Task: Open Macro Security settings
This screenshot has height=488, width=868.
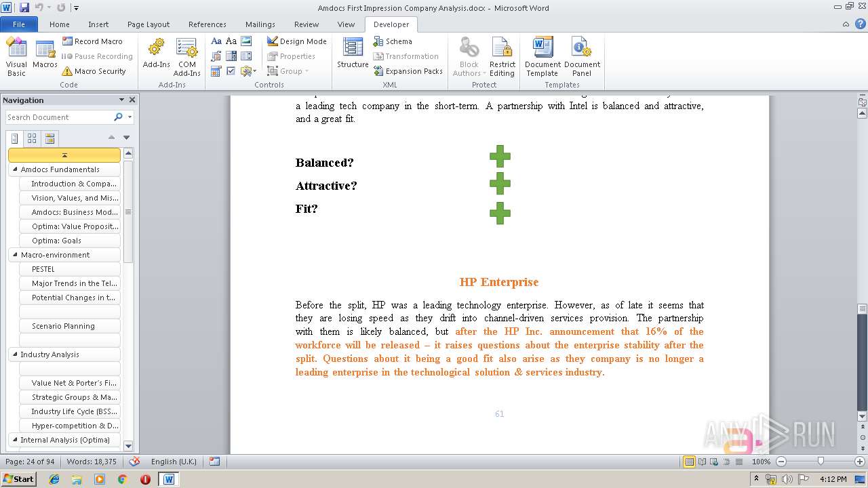Action: (94, 71)
